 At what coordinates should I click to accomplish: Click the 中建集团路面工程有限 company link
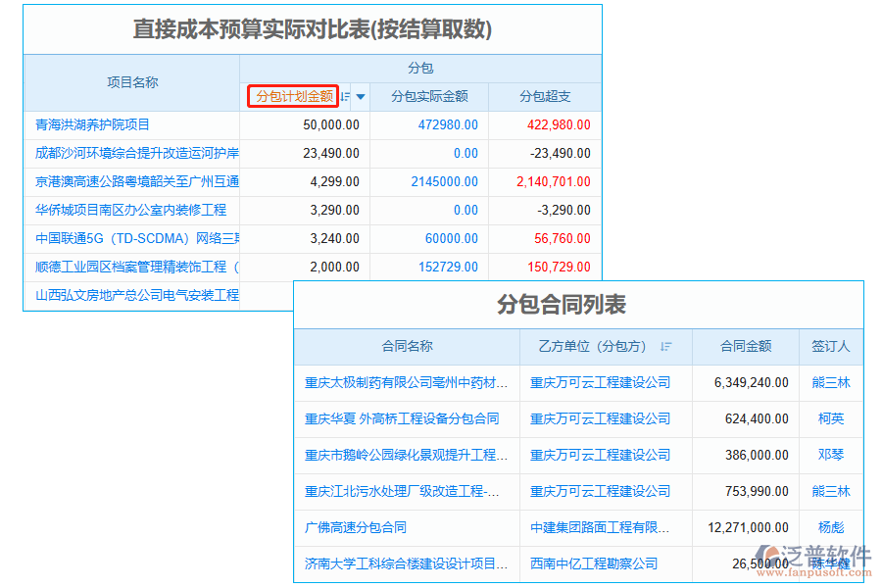coord(601,526)
